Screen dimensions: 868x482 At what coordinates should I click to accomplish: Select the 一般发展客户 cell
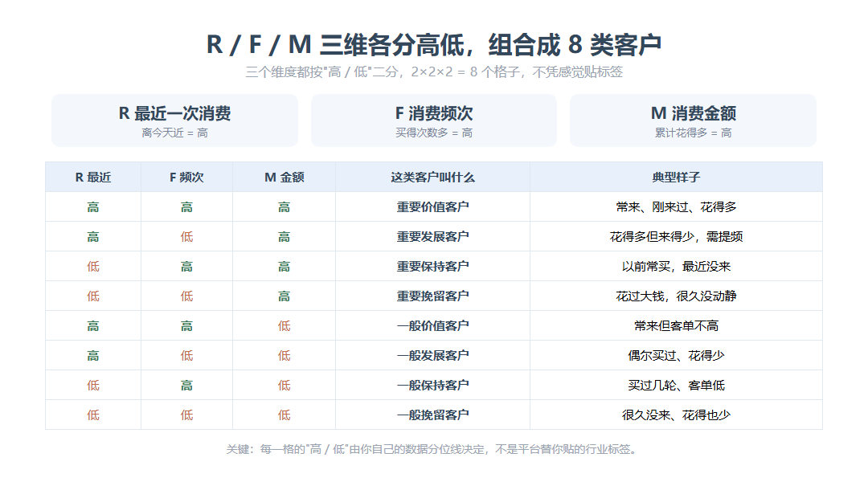pyautogui.click(x=432, y=355)
